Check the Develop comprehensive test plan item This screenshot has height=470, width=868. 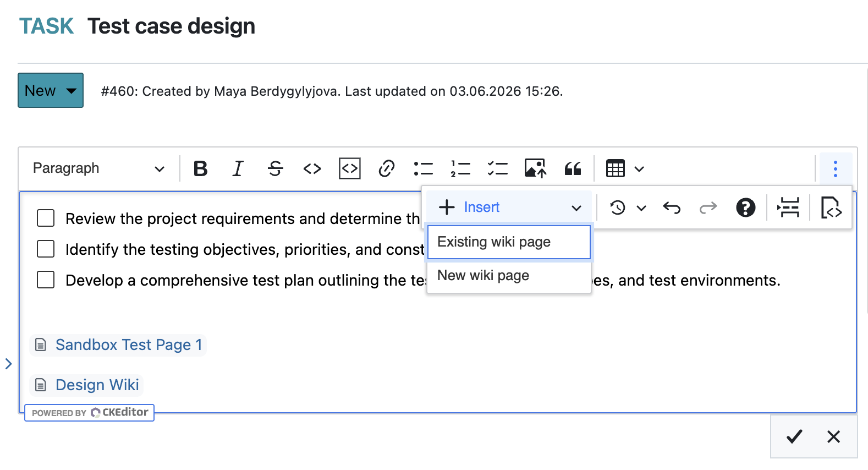tap(46, 280)
